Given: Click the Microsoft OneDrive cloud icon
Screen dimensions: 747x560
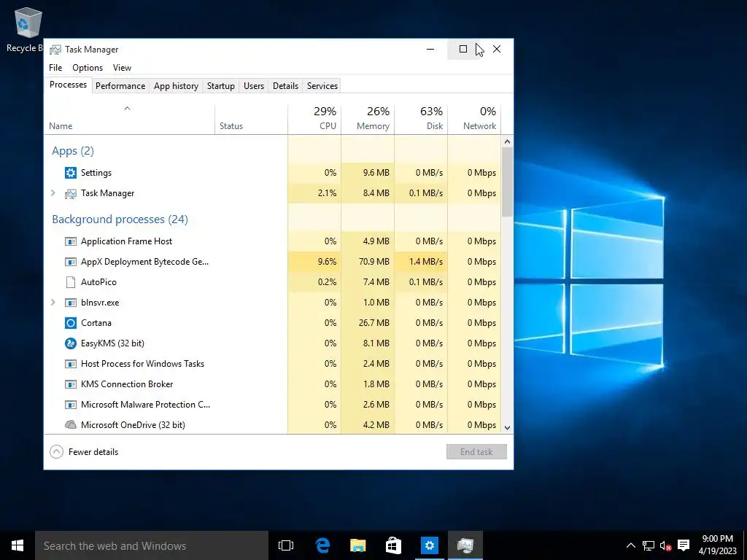Looking at the screenshot, I should coord(71,425).
